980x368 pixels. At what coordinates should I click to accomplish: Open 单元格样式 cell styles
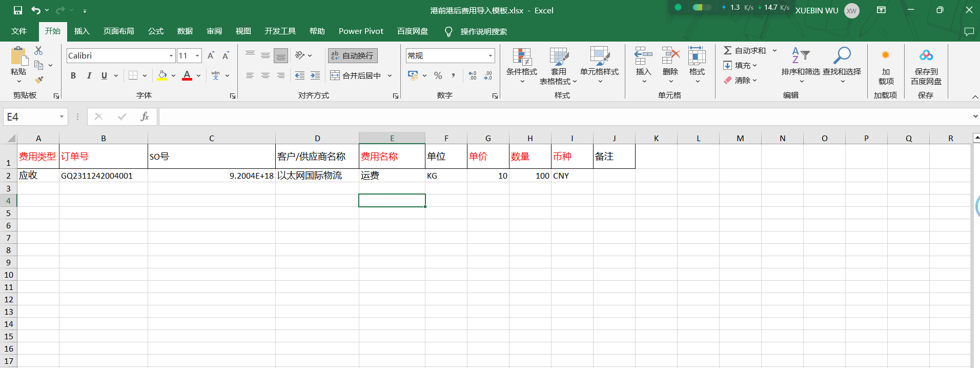(599, 65)
